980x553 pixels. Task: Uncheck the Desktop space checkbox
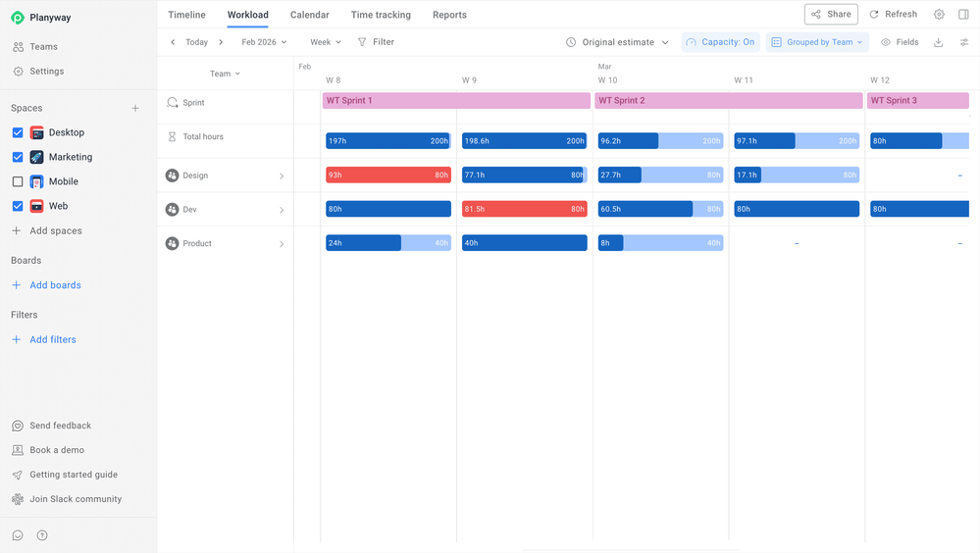pyautogui.click(x=18, y=132)
